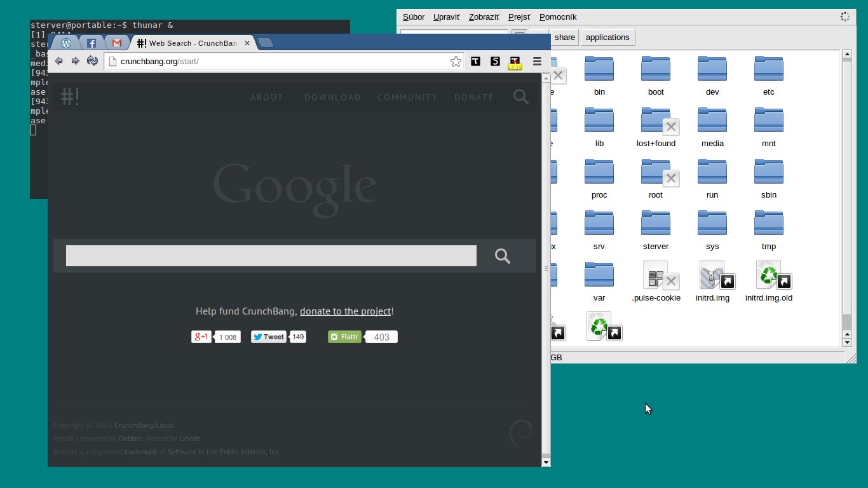This screenshot has height=488, width=868.
Task: Select the proc folder
Action: coord(599,179)
